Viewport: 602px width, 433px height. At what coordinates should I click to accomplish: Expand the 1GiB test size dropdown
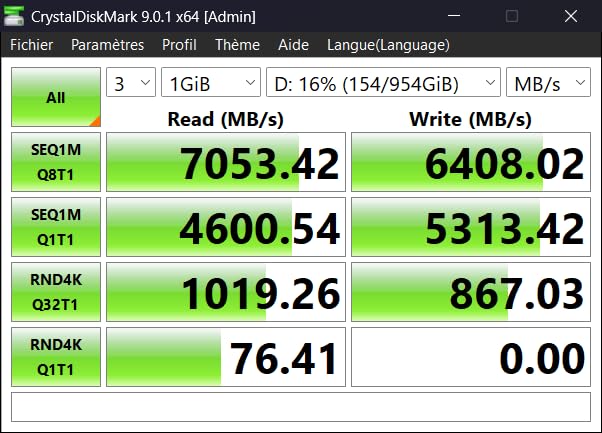(211, 83)
